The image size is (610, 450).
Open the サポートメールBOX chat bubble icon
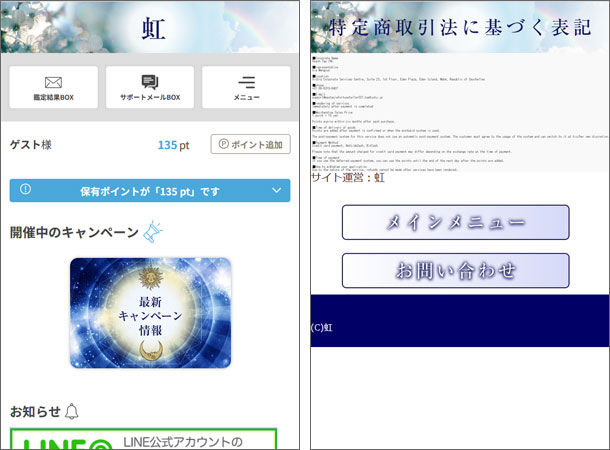150,81
